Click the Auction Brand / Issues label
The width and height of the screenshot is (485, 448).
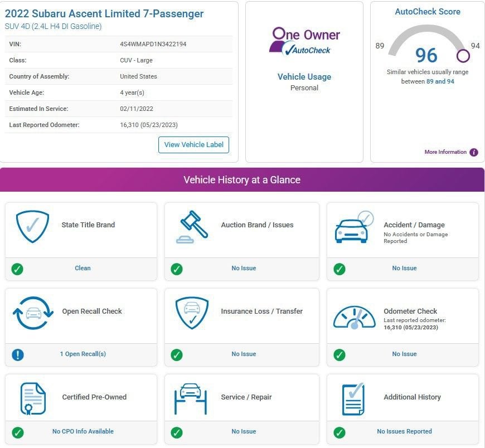tap(257, 225)
